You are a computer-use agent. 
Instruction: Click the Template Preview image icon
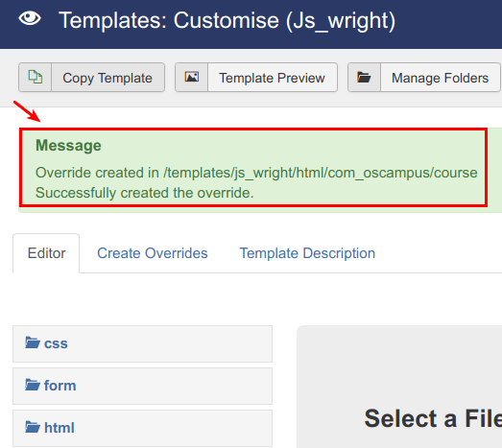click(192, 77)
